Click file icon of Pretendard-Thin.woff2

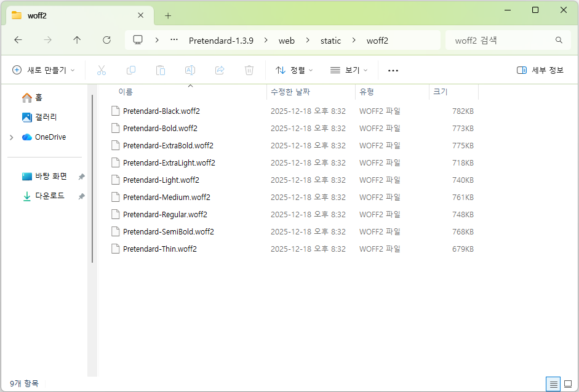[116, 249]
